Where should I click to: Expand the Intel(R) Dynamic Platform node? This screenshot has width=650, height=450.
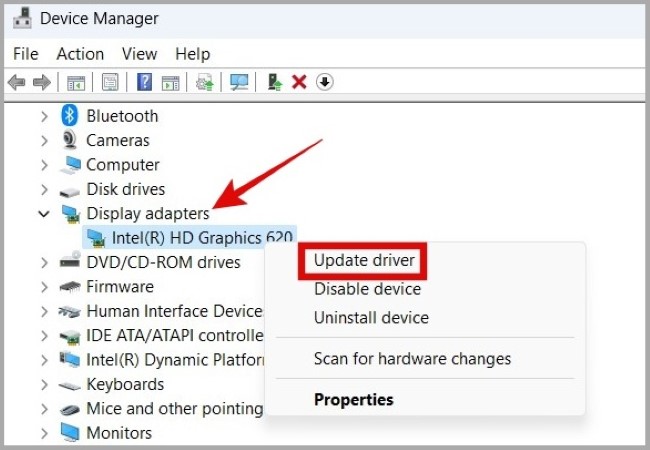coord(44,360)
